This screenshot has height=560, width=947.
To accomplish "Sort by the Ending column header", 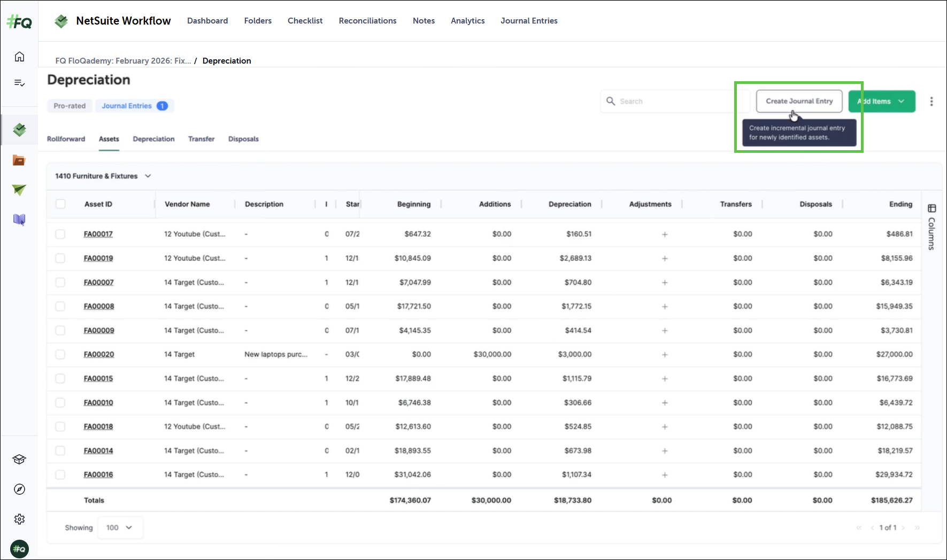I will click(x=900, y=204).
